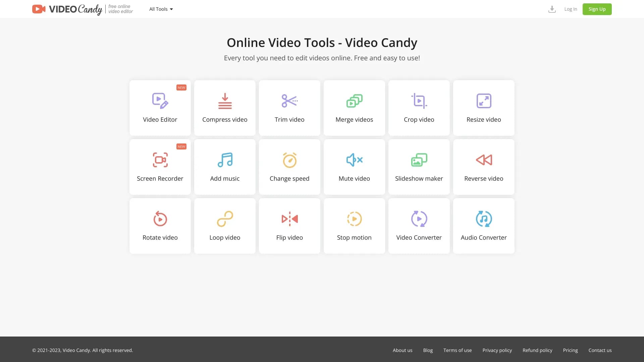The width and height of the screenshot is (644, 362).
Task: Click the "Trim video" label text
Action: click(289, 120)
